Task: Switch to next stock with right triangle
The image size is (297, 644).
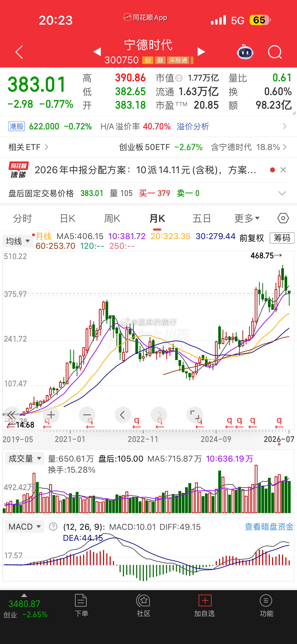Action: (201, 52)
